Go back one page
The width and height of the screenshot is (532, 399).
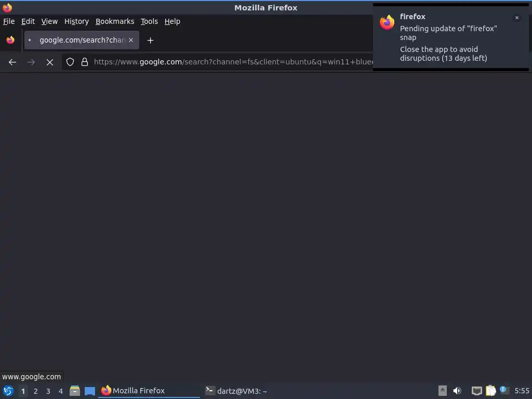point(12,62)
